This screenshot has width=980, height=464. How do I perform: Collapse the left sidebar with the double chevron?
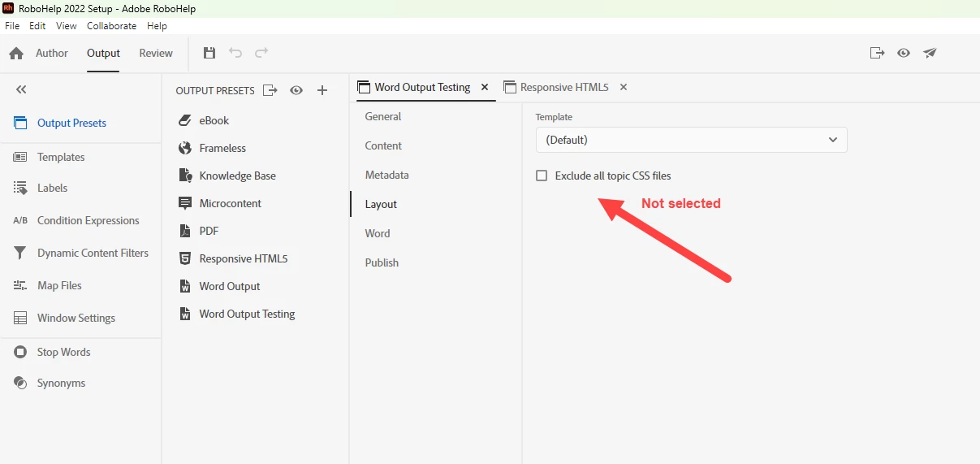[x=21, y=89]
